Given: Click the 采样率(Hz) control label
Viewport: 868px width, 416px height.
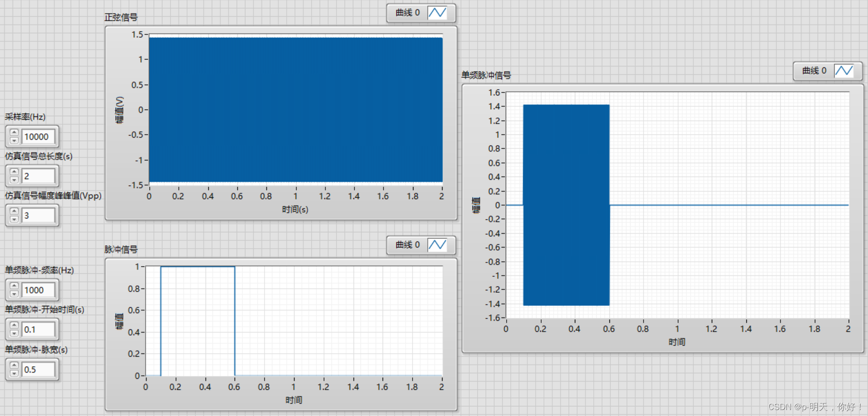Looking at the screenshot, I should (25, 117).
